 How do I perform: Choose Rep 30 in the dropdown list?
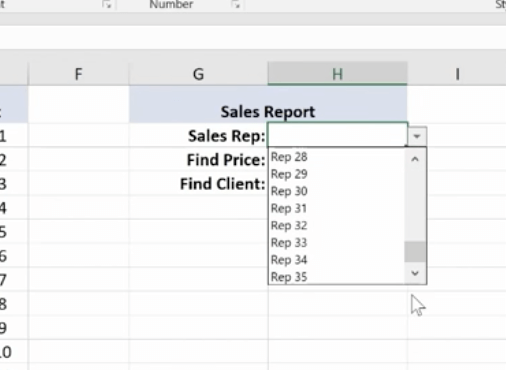[x=336, y=191]
